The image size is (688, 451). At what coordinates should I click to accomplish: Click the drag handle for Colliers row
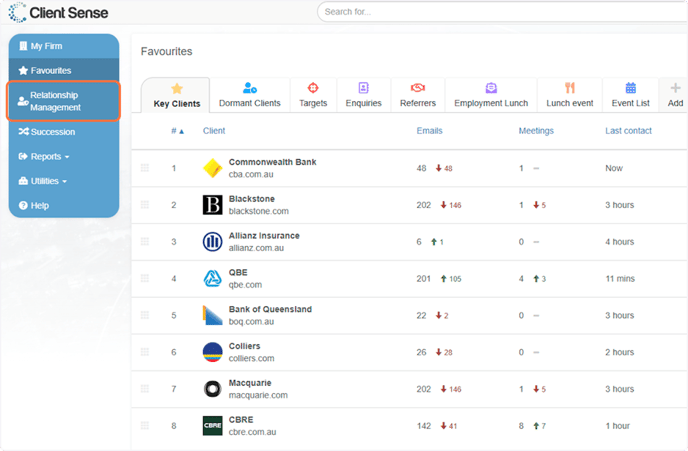pyautogui.click(x=145, y=352)
